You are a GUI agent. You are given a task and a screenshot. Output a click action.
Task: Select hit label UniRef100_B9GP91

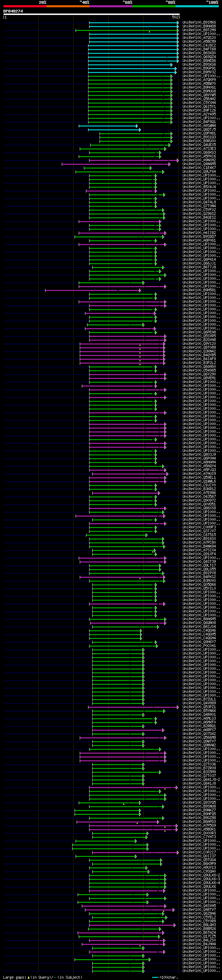pyautogui.click(x=199, y=68)
